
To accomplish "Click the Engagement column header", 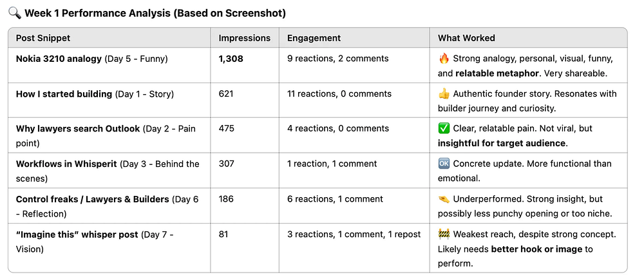I will click(314, 38).
